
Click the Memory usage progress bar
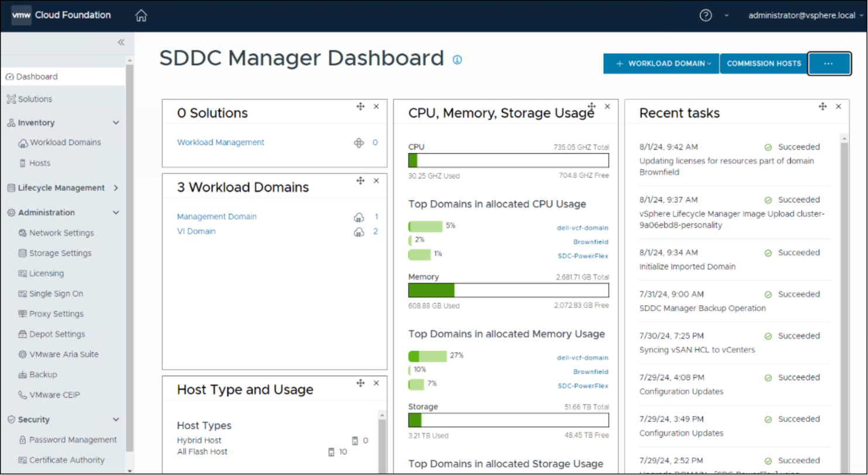click(508, 291)
